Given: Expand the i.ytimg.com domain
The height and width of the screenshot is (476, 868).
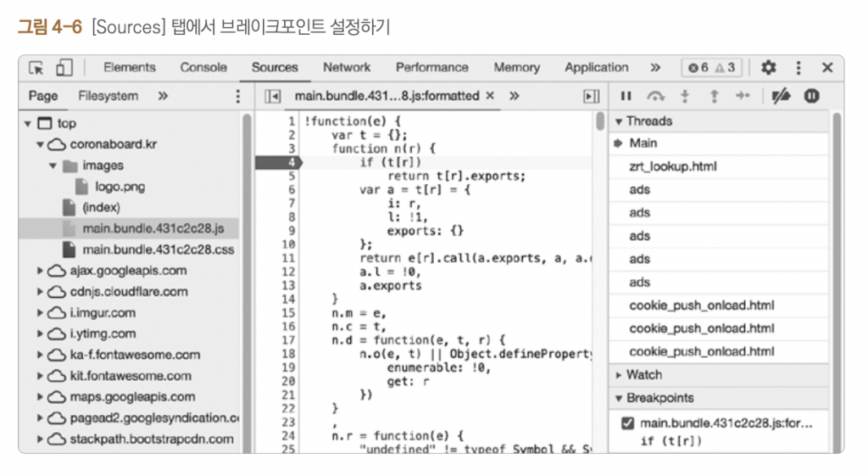Looking at the screenshot, I should coord(40,334).
